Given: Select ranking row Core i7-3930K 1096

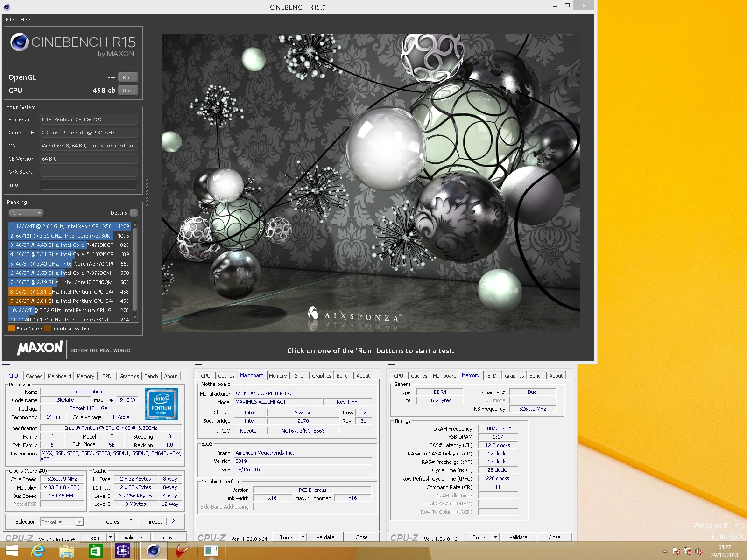Looking at the screenshot, I should point(70,236).
